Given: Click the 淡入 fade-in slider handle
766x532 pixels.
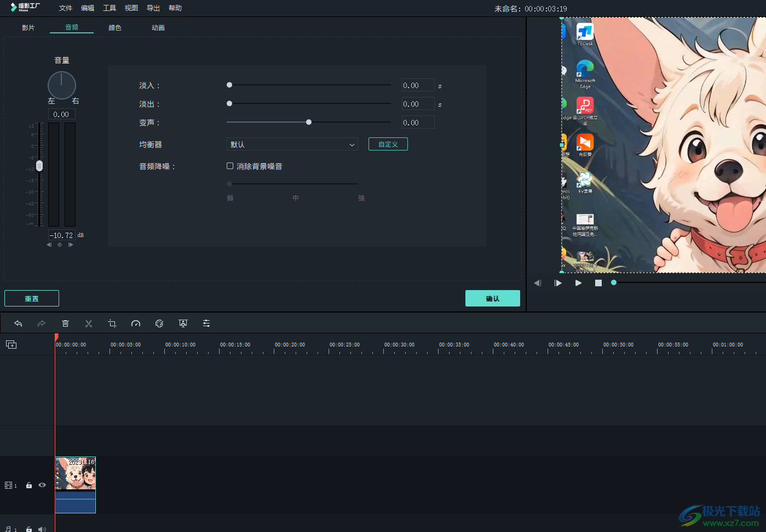Looking at the screenshot, I should click(x=229, y=85).
